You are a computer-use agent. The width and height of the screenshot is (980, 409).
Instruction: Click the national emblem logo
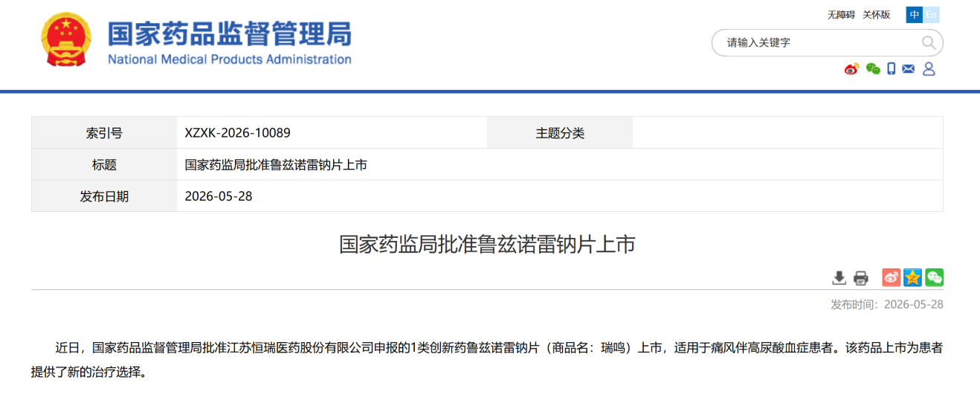[x=68, y=41]
